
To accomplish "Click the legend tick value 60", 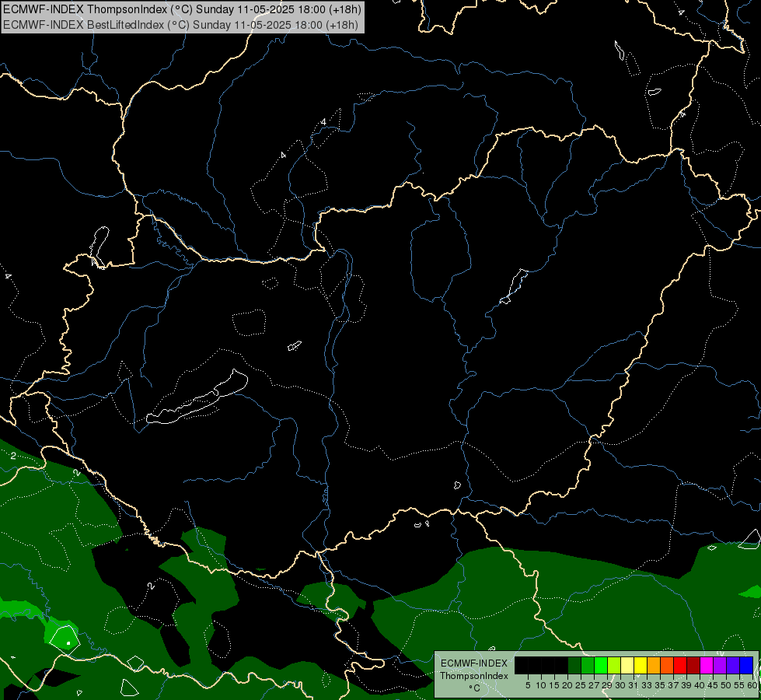I will pyautogui.click(x=752, y=685).
